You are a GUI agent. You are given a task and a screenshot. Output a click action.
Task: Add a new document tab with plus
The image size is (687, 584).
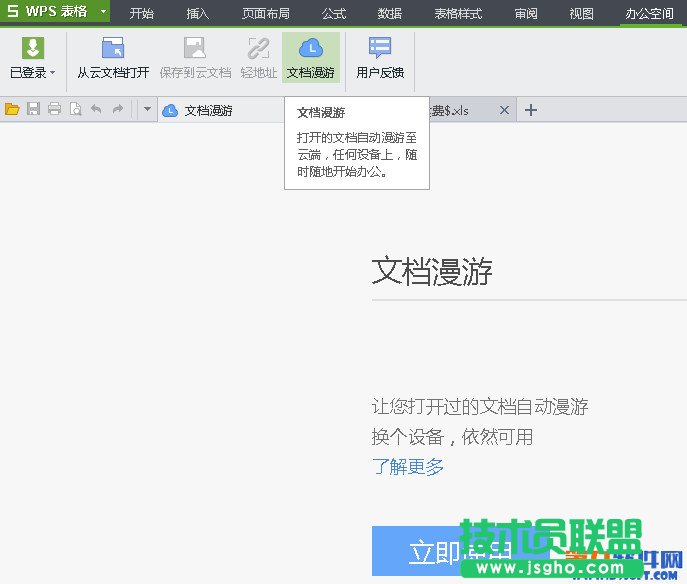coord(531,110)
